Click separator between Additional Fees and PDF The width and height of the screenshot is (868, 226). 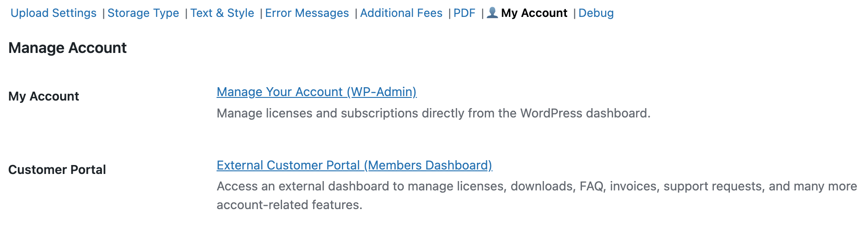coord(450,14)
